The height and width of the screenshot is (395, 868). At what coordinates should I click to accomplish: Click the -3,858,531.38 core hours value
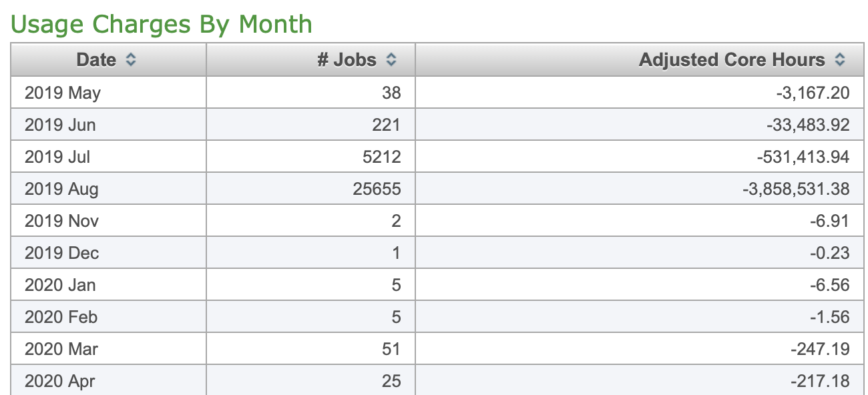[x=796, y=189]
